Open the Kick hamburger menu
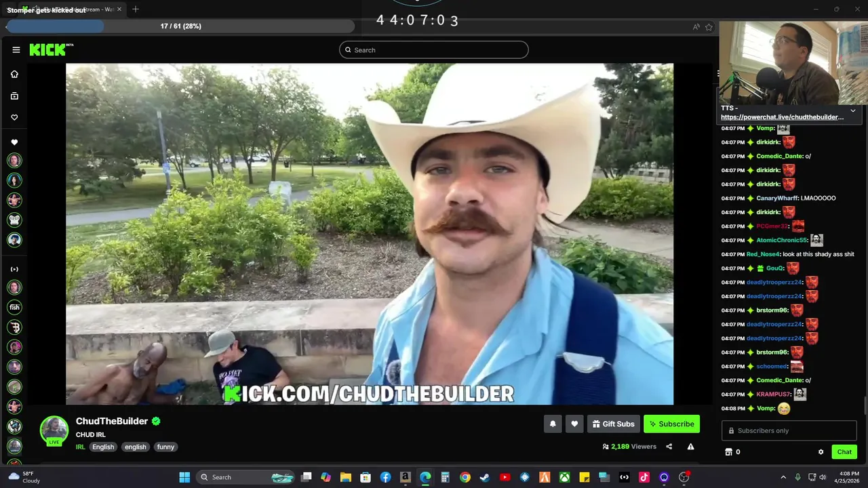The height and width of the screenshot is (488, 868). coord(16,49)
